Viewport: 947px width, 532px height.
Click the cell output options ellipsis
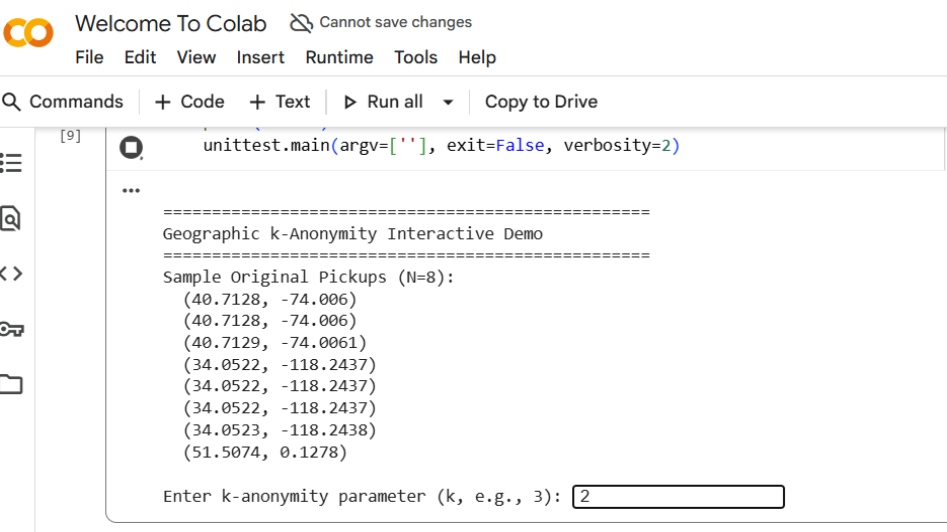point(131,190)
